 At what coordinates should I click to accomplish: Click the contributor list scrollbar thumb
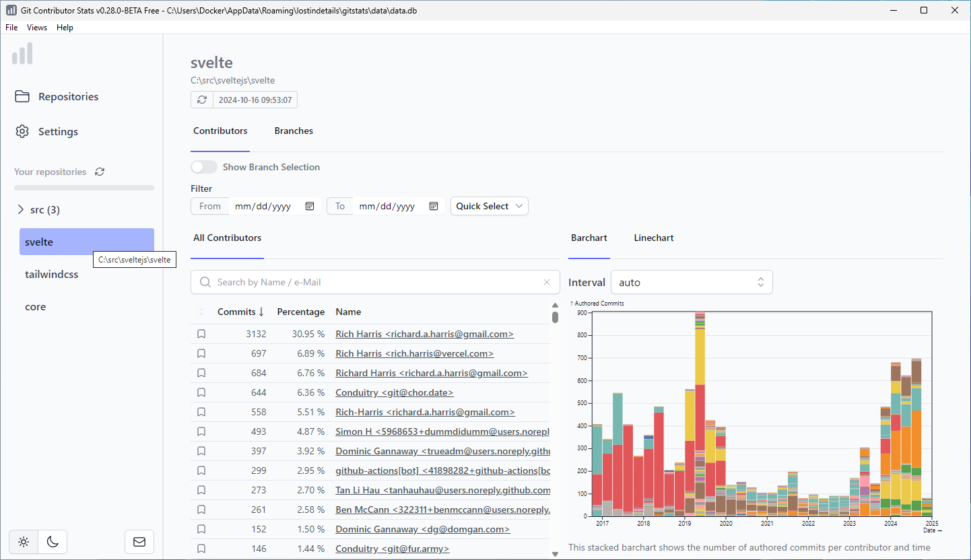point(555,316)
